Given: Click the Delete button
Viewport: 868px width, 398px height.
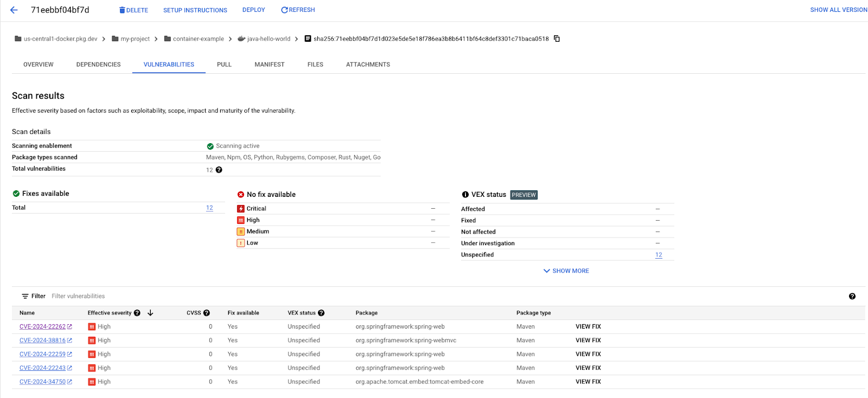Looking at the screenshot, I should coord(133,10).
